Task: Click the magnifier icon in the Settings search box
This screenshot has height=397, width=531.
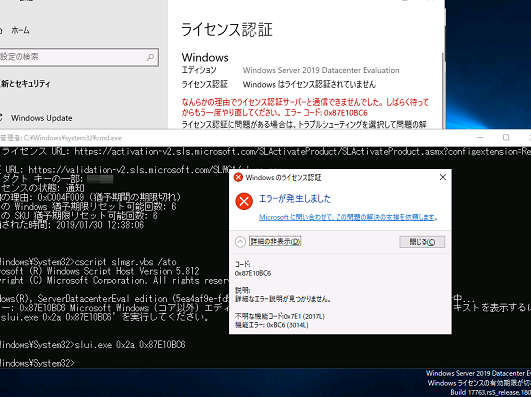Action: pyautogui.click(x=150, y=57)
